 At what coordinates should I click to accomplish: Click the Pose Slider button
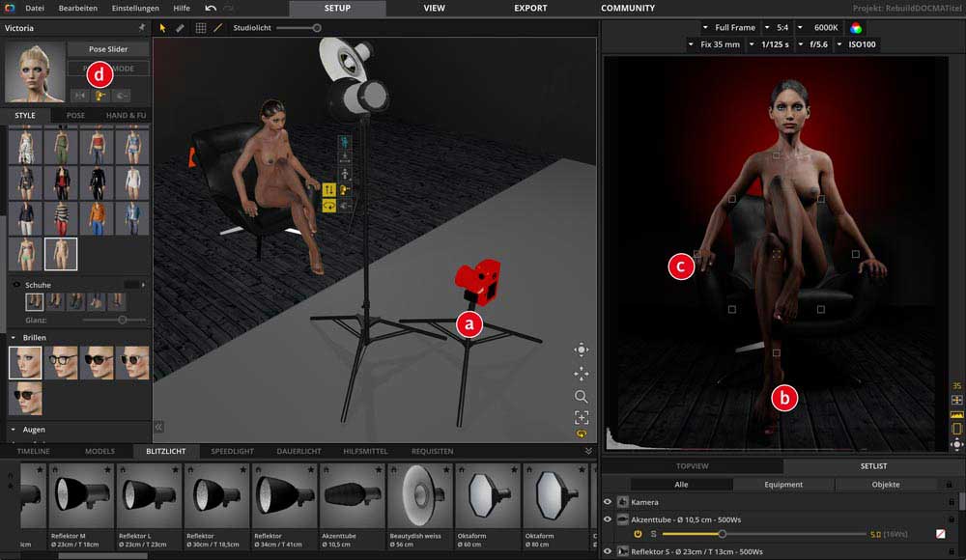(108, 48)
